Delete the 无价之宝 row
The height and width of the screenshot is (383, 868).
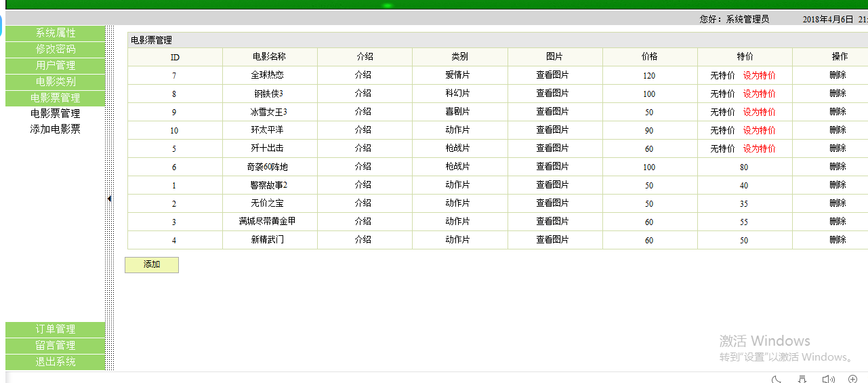(838, 203)
